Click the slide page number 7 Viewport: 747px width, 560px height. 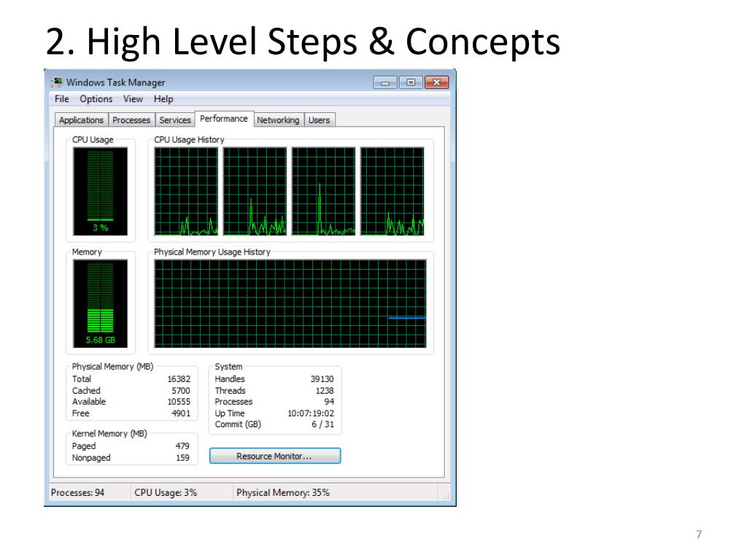[x=699, y=534]
